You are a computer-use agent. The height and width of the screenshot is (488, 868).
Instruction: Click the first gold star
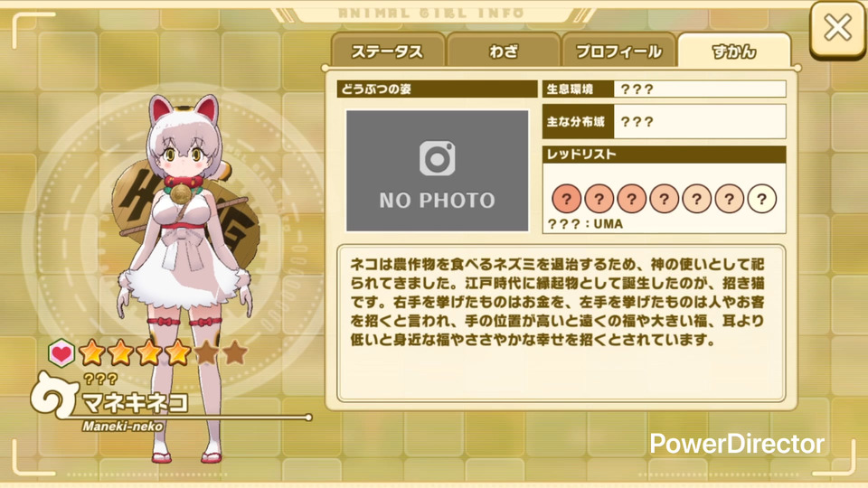pyautogui.click(x=92, y=352)
